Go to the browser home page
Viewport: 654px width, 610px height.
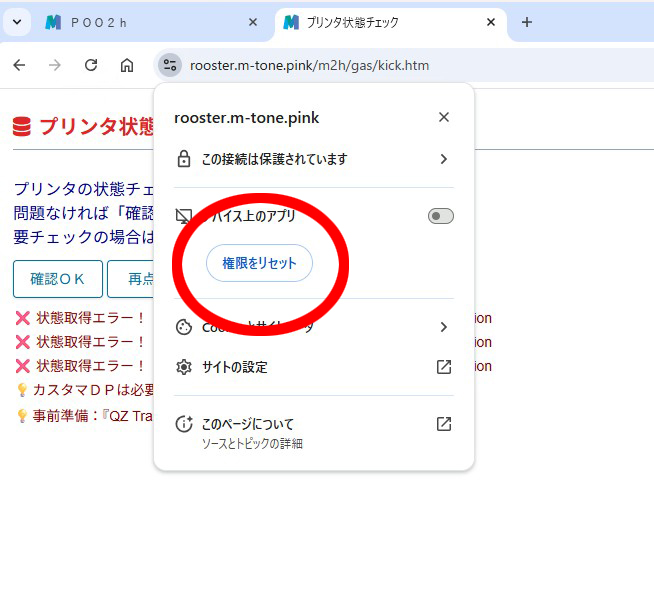(x=127, y=65)
